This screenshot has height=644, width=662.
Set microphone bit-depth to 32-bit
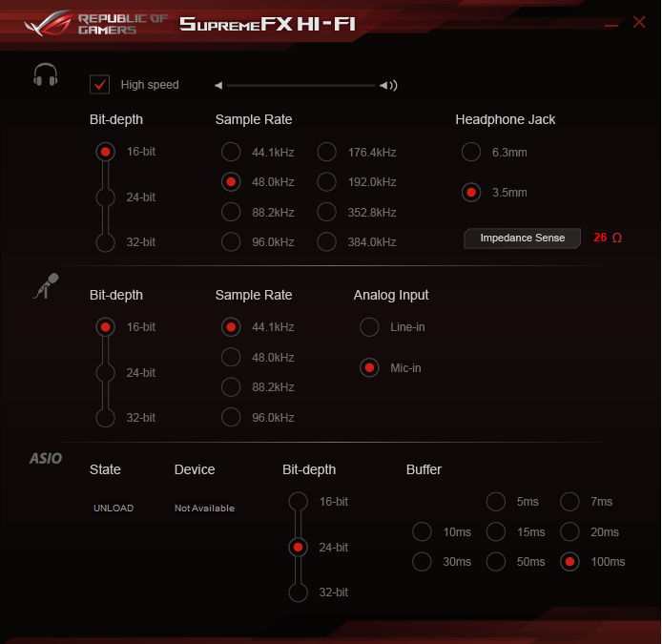point(105,418)
